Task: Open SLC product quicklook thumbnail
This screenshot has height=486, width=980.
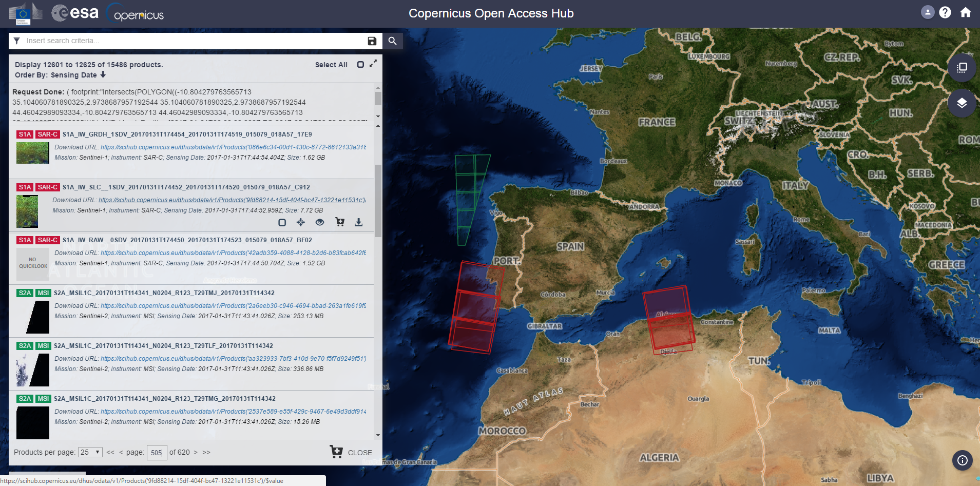Action: coord(27,211)
